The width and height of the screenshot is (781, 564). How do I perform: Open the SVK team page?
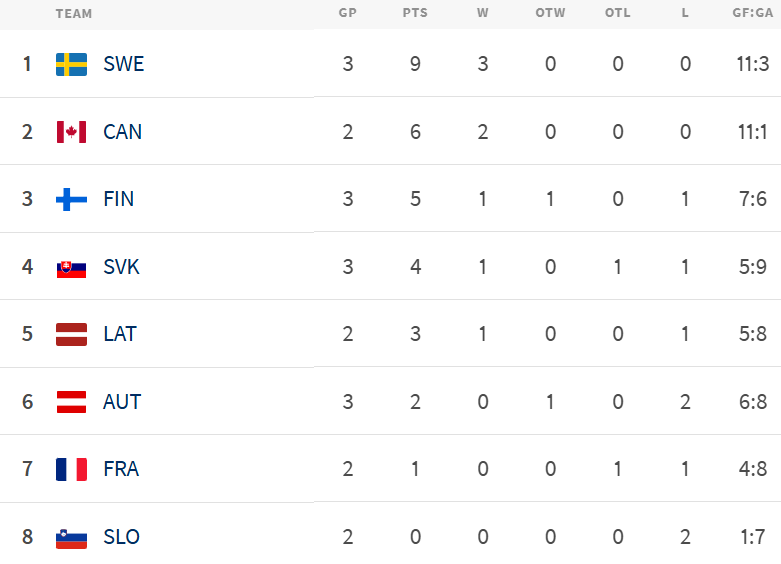click(x=122, y=267)
